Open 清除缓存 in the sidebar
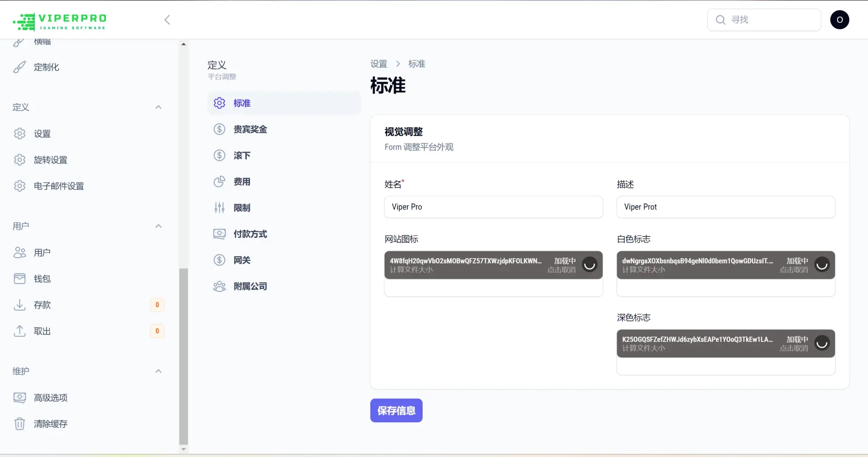This screenshot has height=457, width=868. (x=50, y=423)
